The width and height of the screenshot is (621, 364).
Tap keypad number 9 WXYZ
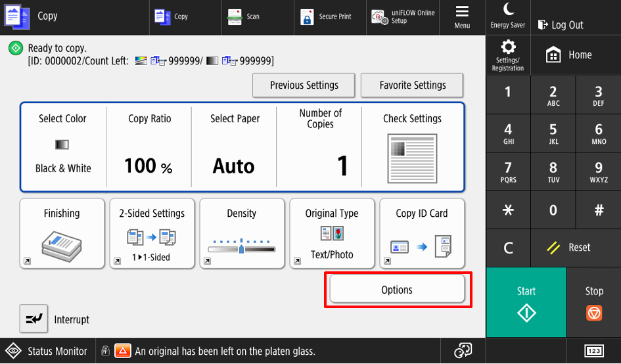click(x=599, y=171)
